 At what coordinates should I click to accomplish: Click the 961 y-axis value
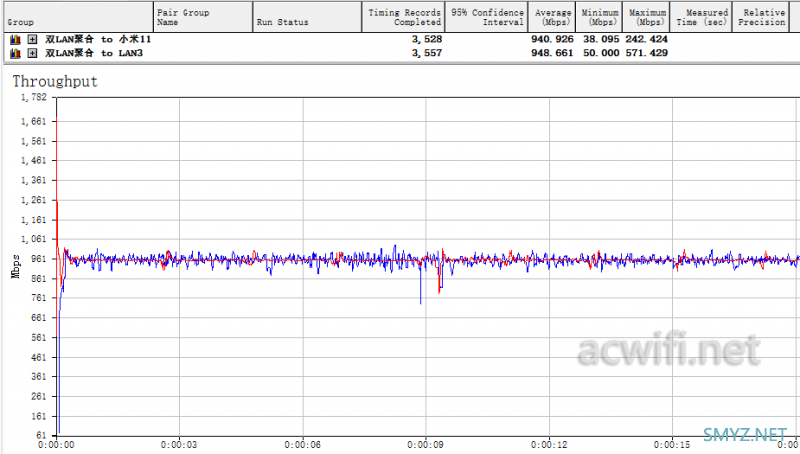click(x=38, y=259)
